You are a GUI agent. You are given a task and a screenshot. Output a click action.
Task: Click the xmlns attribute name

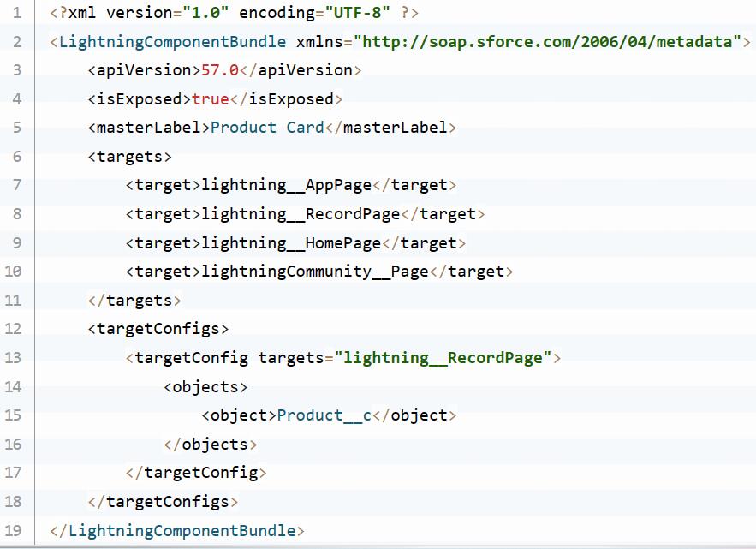pyautogui.click(x=319, y=41)
